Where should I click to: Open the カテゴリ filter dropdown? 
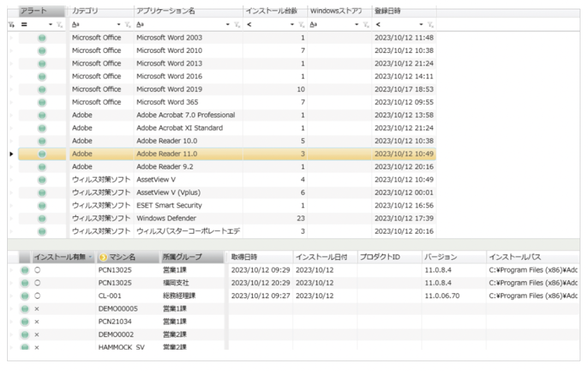pyautogui.click(x=119, y=25)
